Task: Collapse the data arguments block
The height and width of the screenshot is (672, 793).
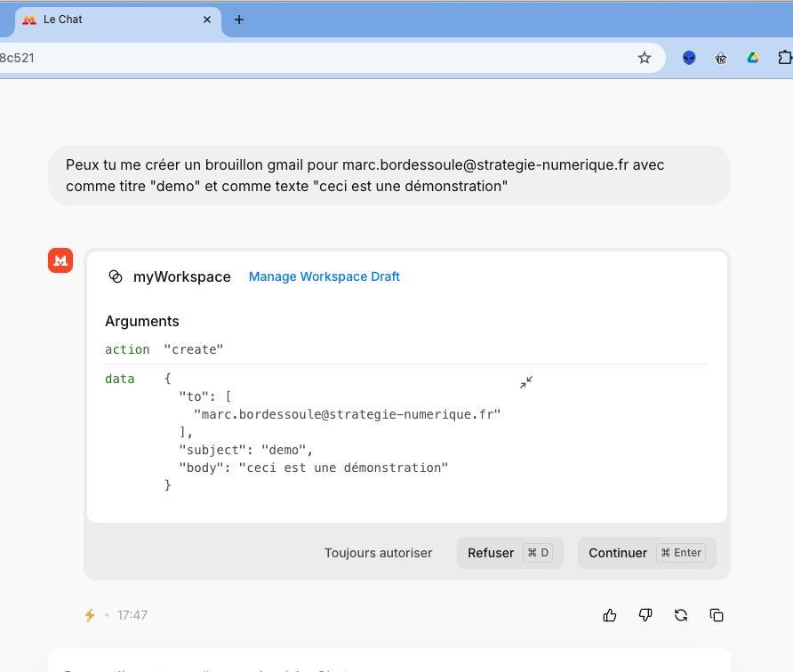Action: click(526, 382)
